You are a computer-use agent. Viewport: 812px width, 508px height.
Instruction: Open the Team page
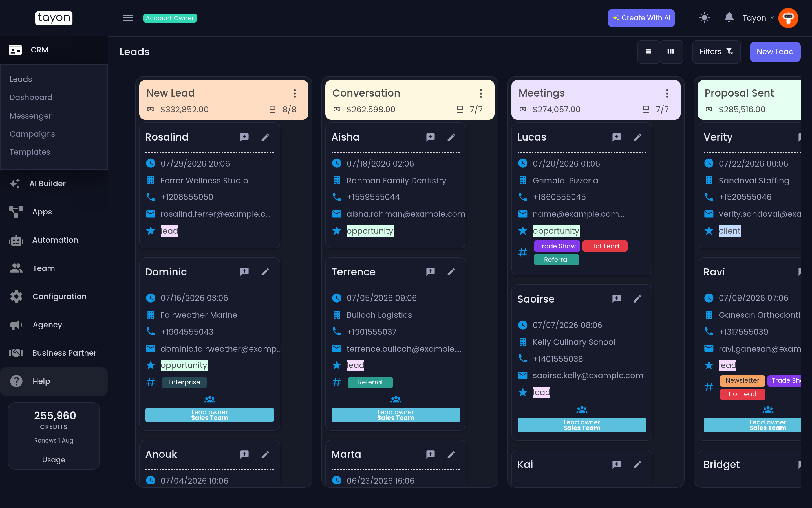coord(54,268)
